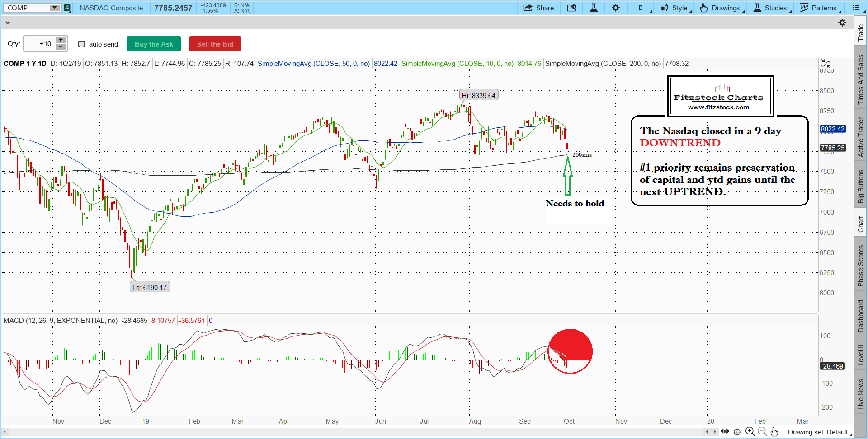Click the expansion area arrows icon at bottom
This screenshot has width=868, height=439.
725,432
